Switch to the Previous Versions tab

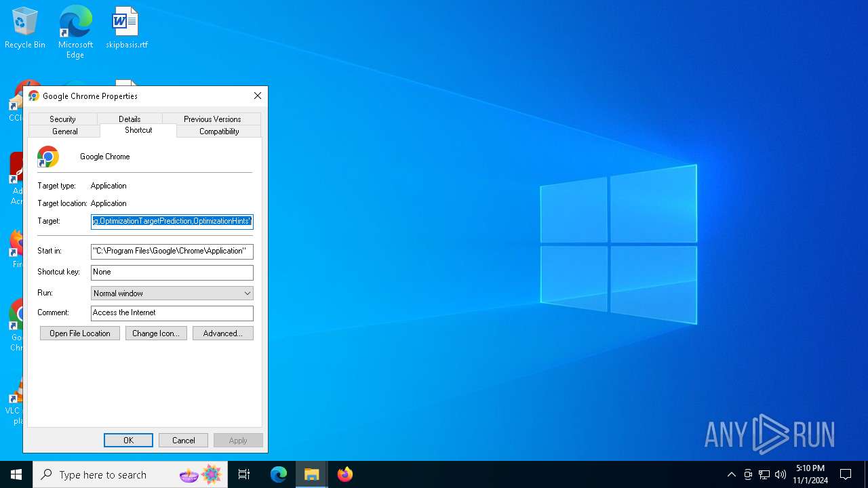click(x=212, y=119)
